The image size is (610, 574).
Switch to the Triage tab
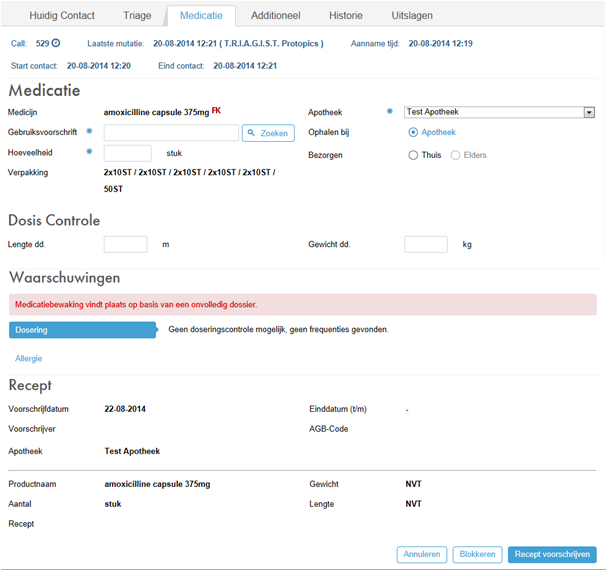pos(137,16)
